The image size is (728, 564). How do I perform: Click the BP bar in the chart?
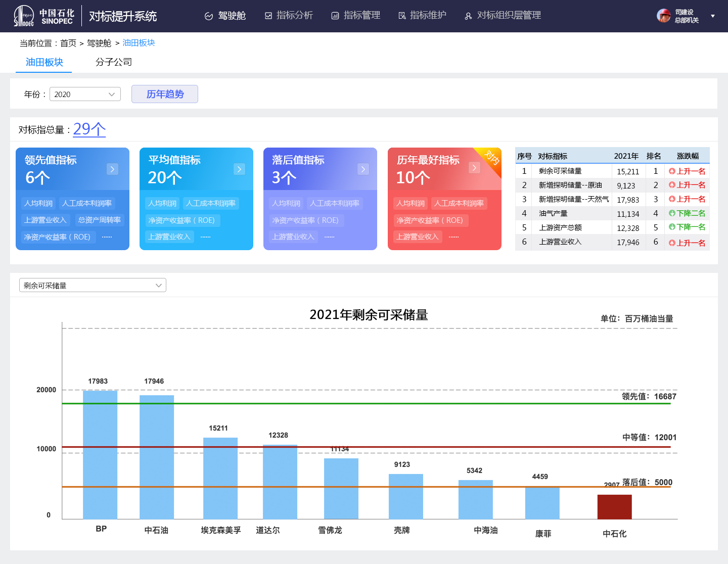coord(100,454)
